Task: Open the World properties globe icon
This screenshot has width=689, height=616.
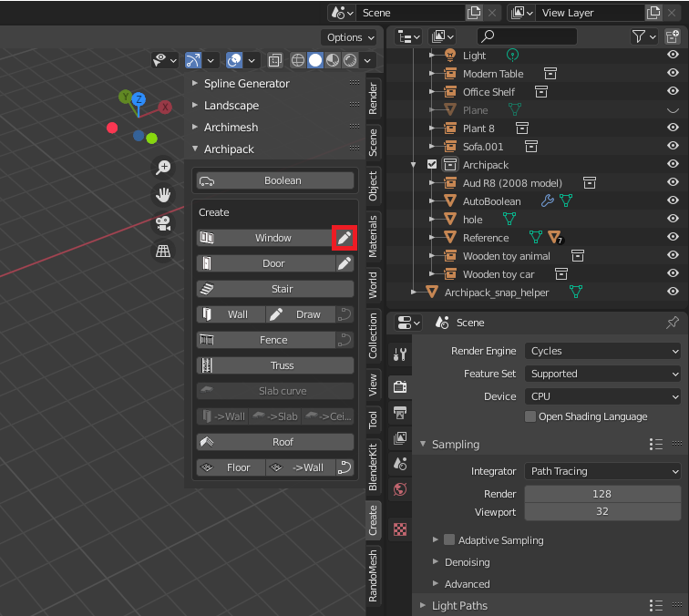Action: (x=399, y=489)
